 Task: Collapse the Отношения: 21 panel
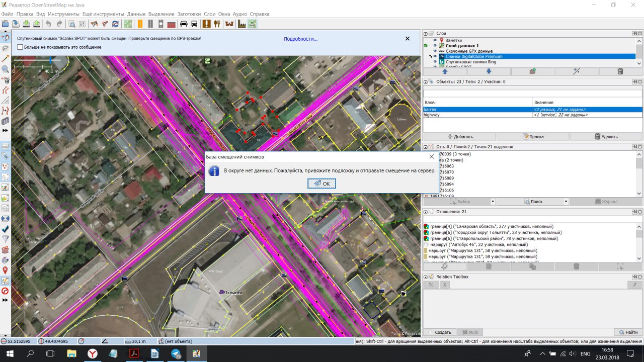coord(425,212)
